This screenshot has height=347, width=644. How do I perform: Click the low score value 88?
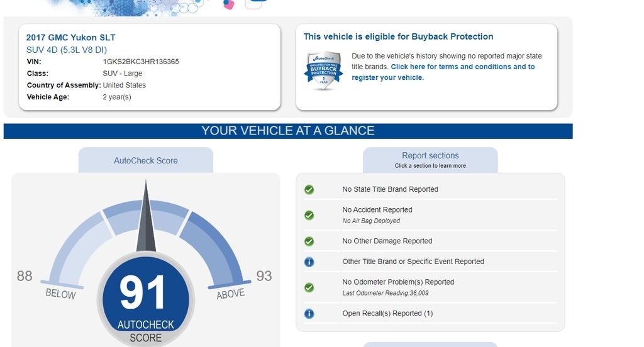pyautogui.click(x=25, y=276)
